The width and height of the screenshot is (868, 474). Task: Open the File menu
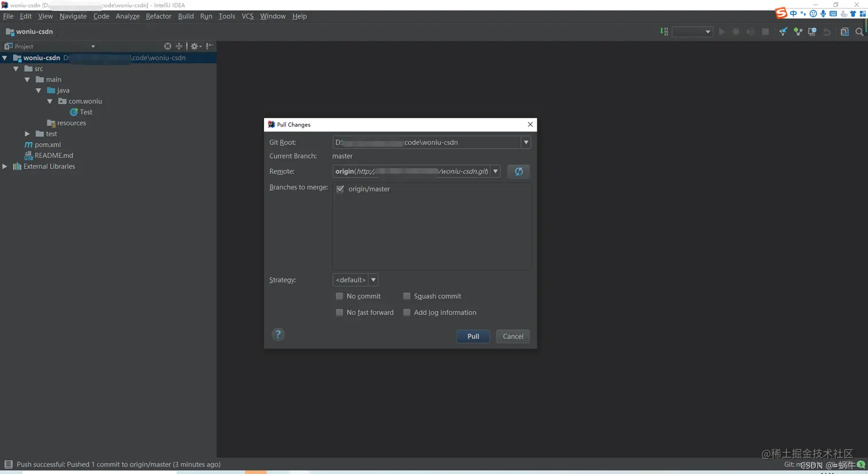(x=8, y=16)
